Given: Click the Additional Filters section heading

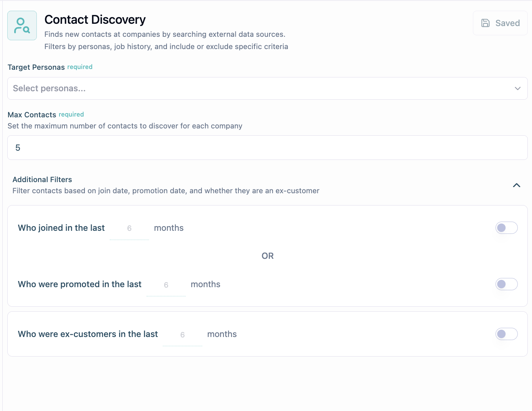Looking at the screenshot, I should click(x=42, y=179).
